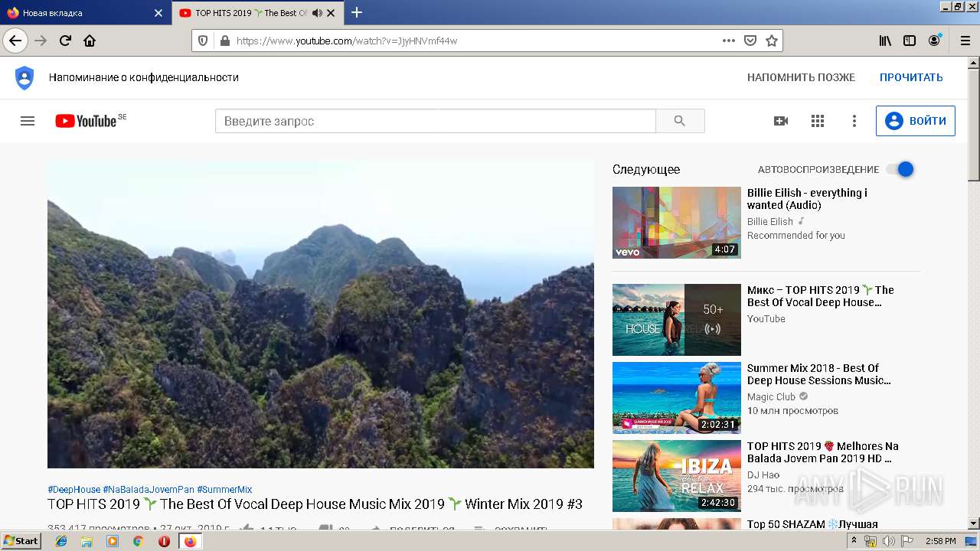Open the YouTube guide hamburger menu
Viewport: 980px width, 551px height.
click(x=28, y=121)
